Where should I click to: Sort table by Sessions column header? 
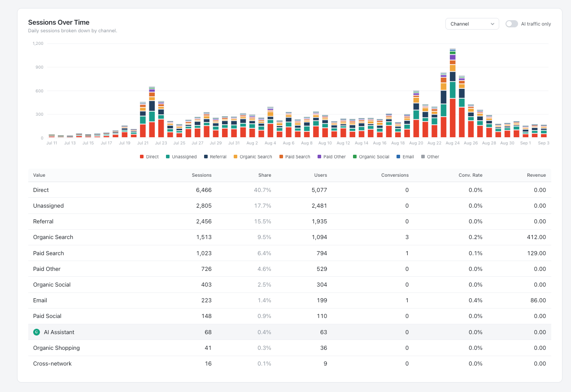pyautogui.click(x=201, y=175)
